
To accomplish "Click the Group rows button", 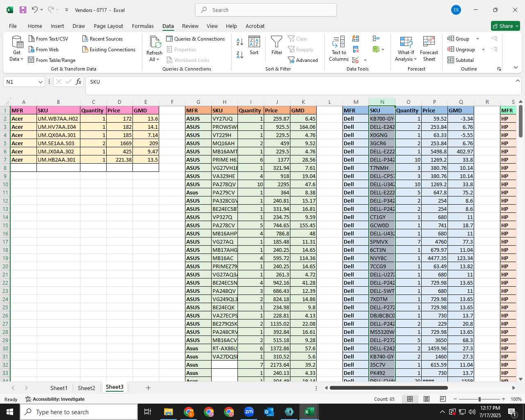I will (x=459, y=39).
